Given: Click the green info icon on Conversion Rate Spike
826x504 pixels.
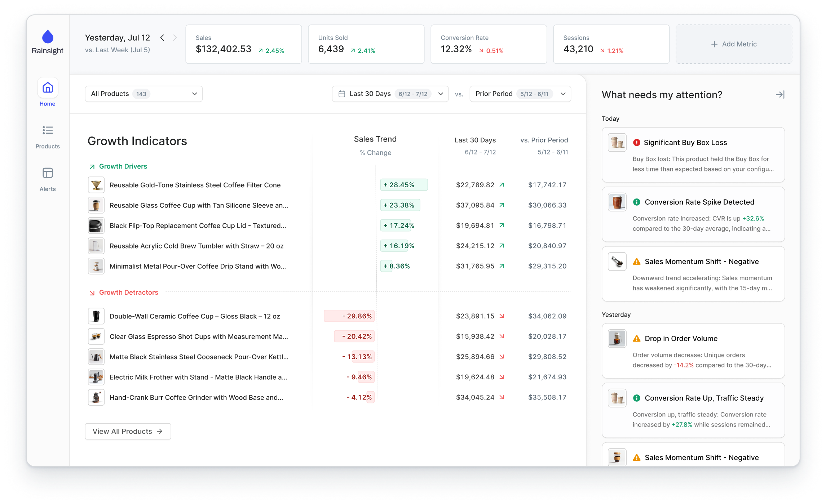Looking at the screenshot, I should pos(637,202).
